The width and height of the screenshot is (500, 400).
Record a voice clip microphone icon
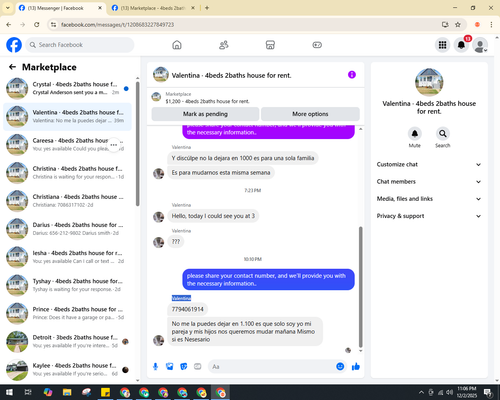click(x=155, y=367)
